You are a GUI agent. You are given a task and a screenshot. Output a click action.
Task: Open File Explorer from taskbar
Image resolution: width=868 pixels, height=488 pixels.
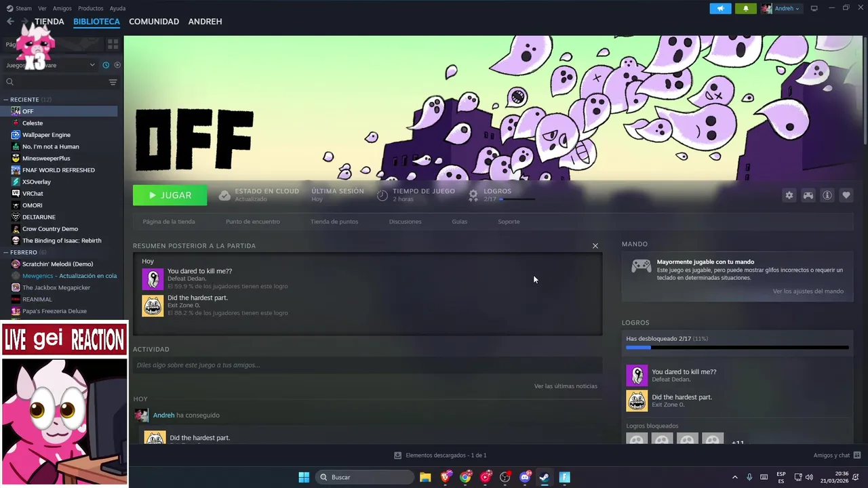425,477
